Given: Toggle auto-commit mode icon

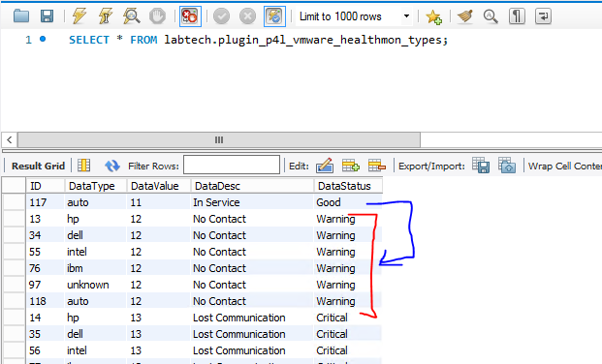Looking at the screenshot, I should [274, 16].
